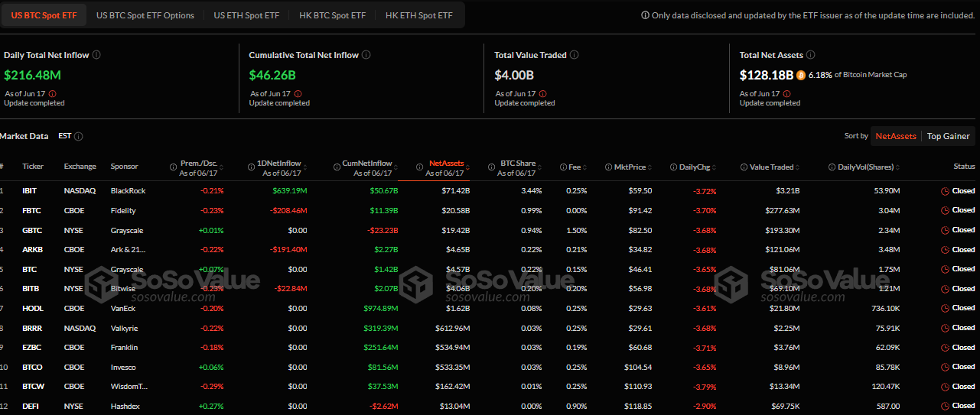Click info icon before DailyChg column header
980x415 pixels.
673,167
